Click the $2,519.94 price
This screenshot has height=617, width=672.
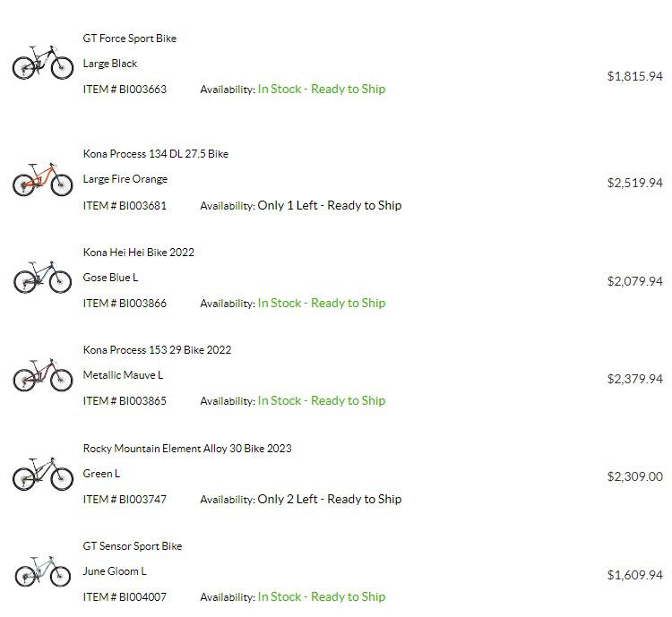[634, 183]
